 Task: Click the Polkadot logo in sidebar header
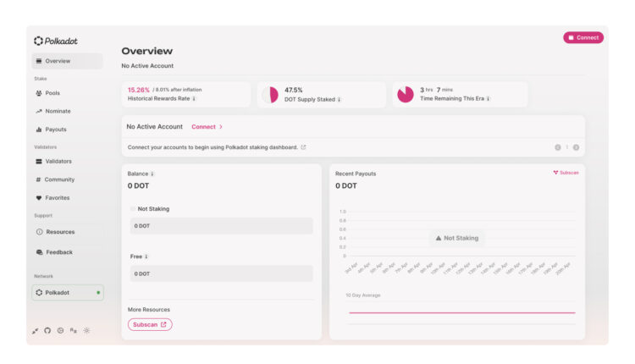point(56,41)
